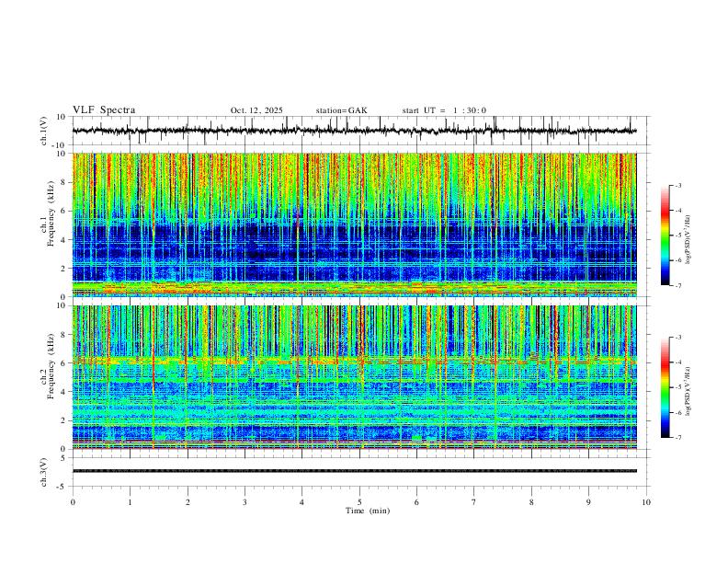The height and width of the screenshot is (563, 728).
Task: Click the lower colorbar's log(PSD) label
Action: (688, 392)
